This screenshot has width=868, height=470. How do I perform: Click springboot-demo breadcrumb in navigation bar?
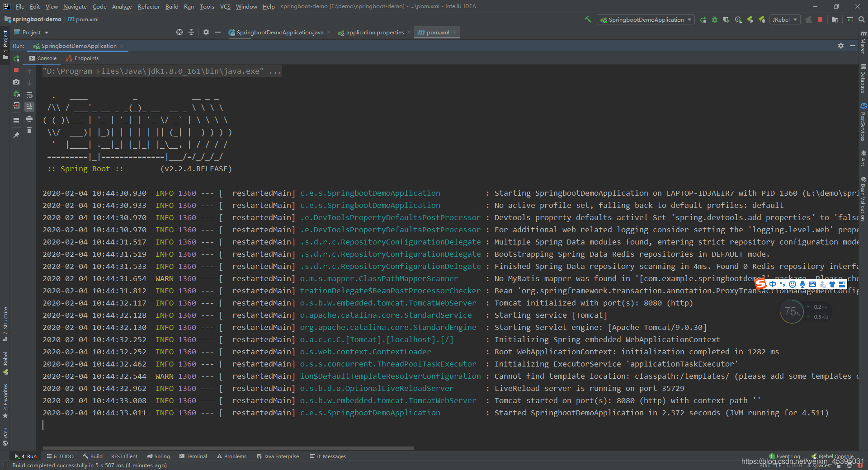point(33,19)
